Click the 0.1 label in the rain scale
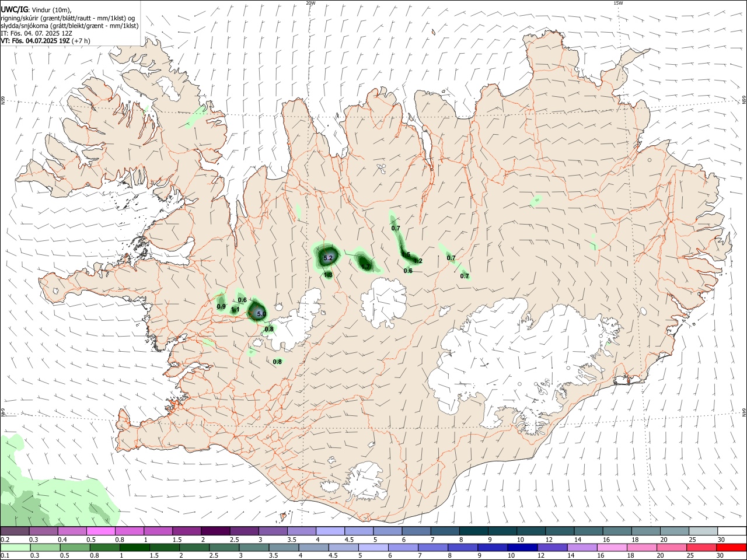The image size is (747, 560). pyautogui.click(x=5, y=555)
